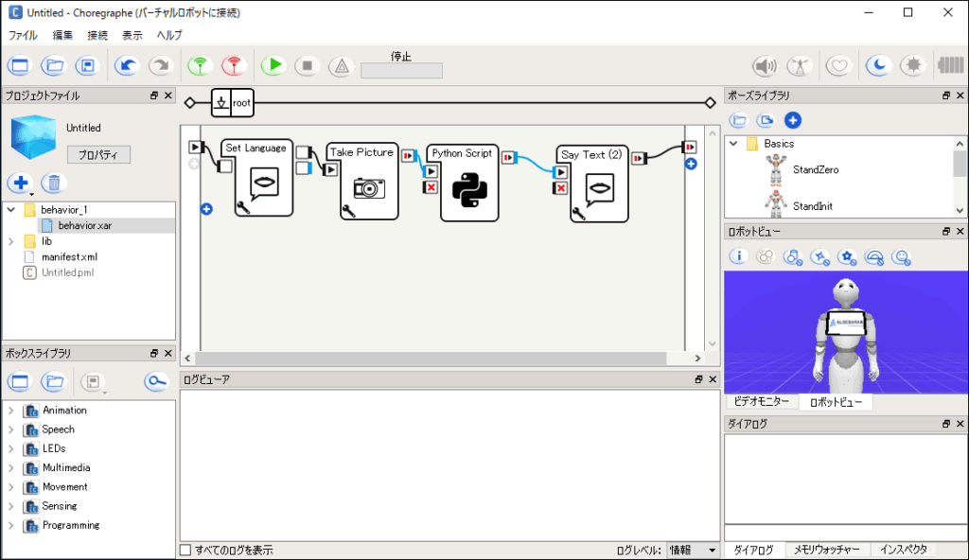Disconnect from robot using red antenna icon
The width and height of the screenshot is (969, 560).
[234, 65]
